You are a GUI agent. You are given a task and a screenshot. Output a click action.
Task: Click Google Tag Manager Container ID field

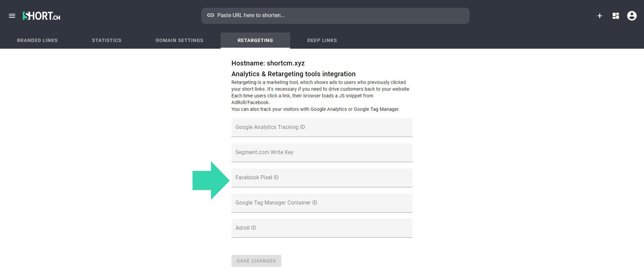[x=322, y=203]
